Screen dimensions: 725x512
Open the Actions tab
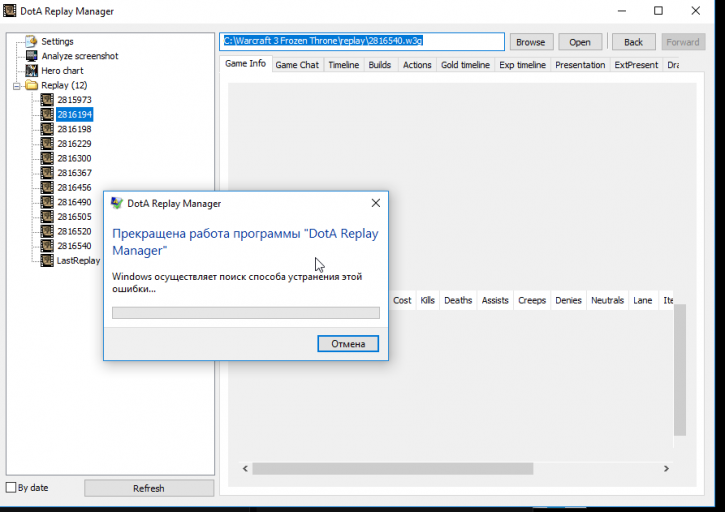417,65
